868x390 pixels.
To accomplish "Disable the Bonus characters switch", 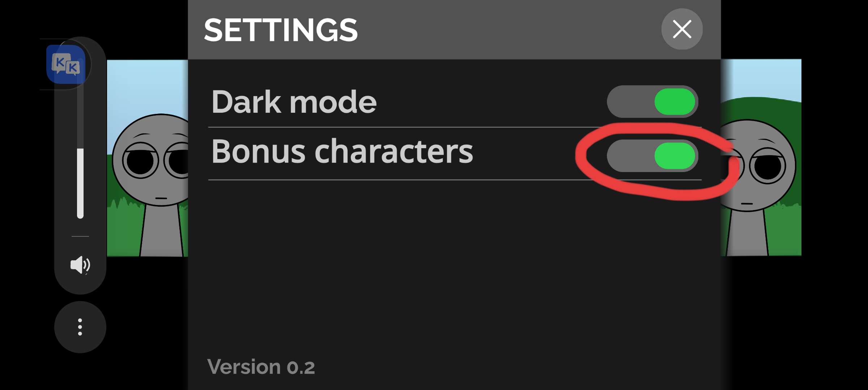I will pyautogui.click(x=652, y=156).
